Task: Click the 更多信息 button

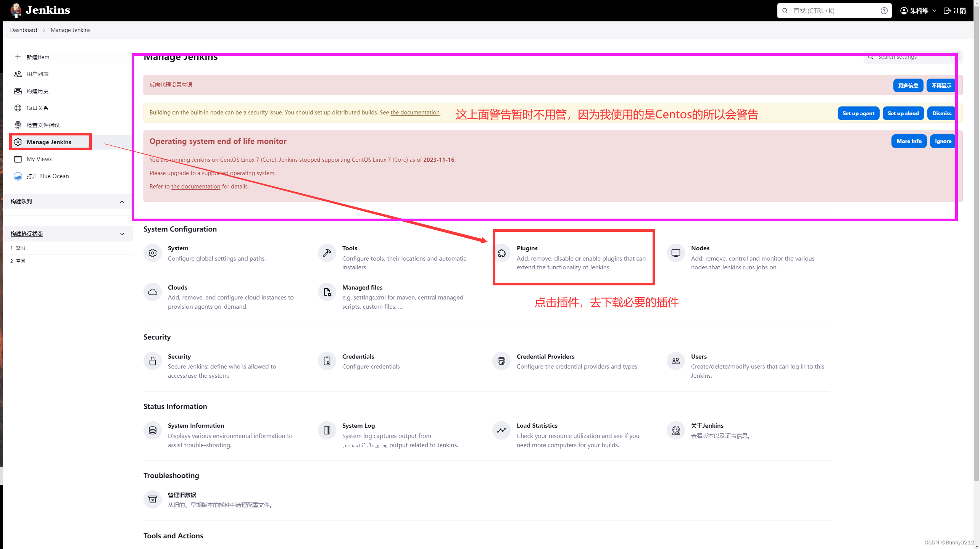Action: [908, 85]
